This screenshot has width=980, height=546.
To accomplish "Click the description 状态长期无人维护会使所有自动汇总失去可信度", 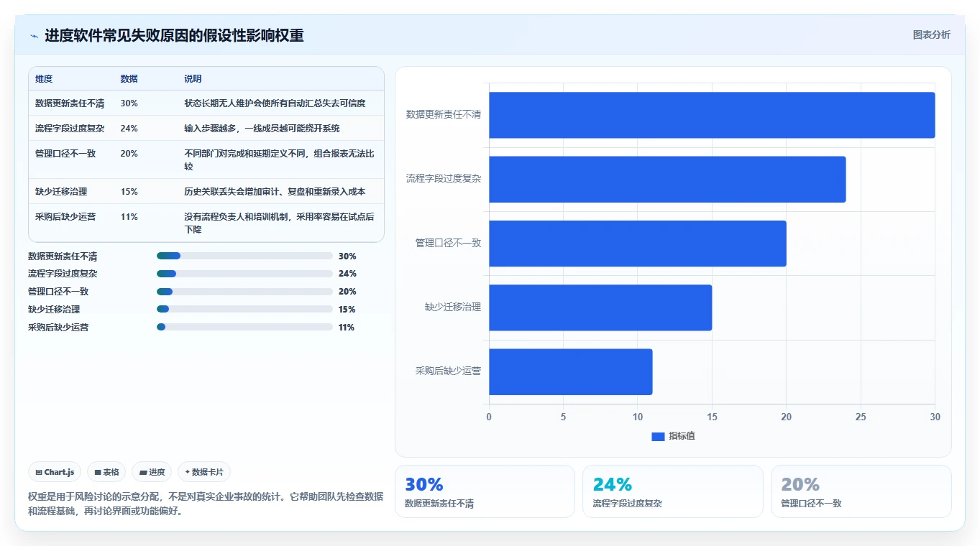I will (x=275, y=103).
